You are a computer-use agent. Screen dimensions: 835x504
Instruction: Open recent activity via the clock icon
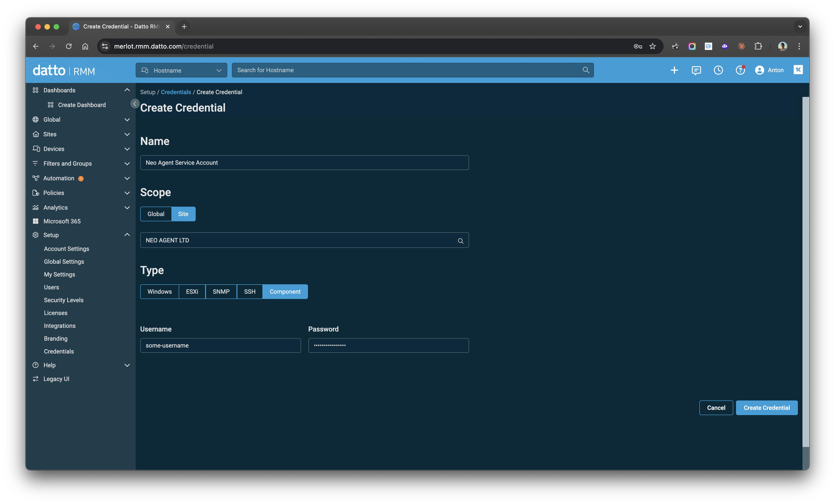718,70
